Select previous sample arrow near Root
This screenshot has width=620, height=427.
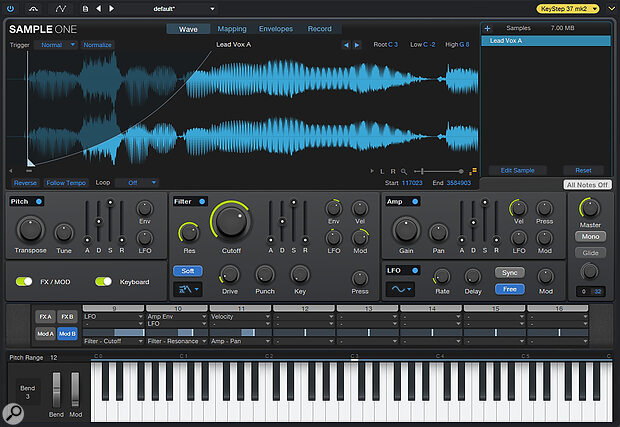pyautogui.click(x=346, y=45)
